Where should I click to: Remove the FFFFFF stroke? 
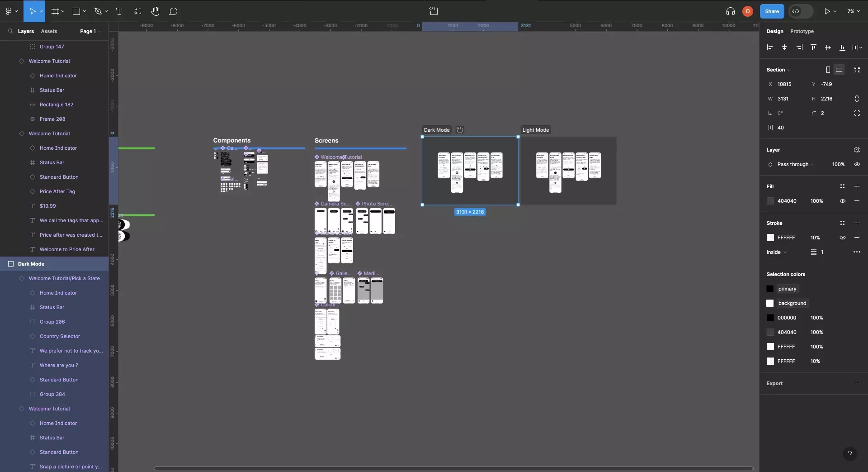coord(857,238)
